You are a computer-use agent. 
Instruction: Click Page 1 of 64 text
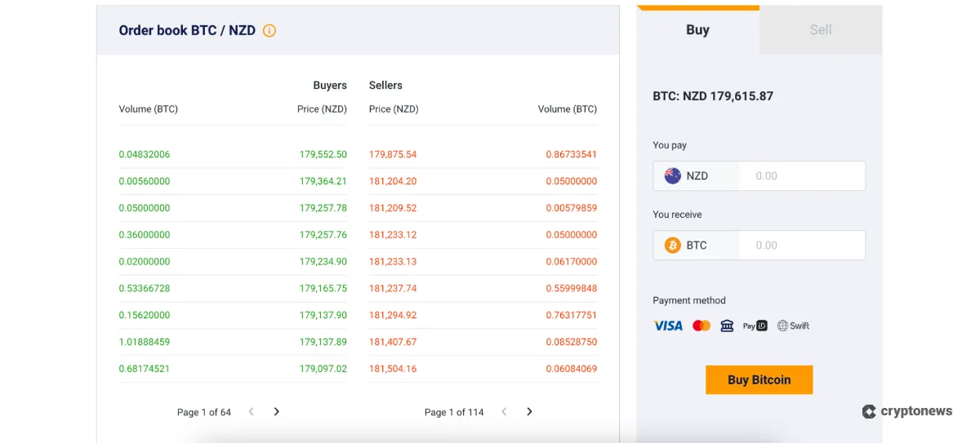[x=204, y=413]
